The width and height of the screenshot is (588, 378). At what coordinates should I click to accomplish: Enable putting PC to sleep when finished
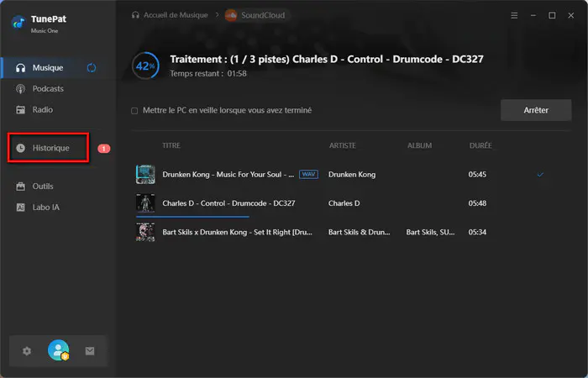pos(134,111)
